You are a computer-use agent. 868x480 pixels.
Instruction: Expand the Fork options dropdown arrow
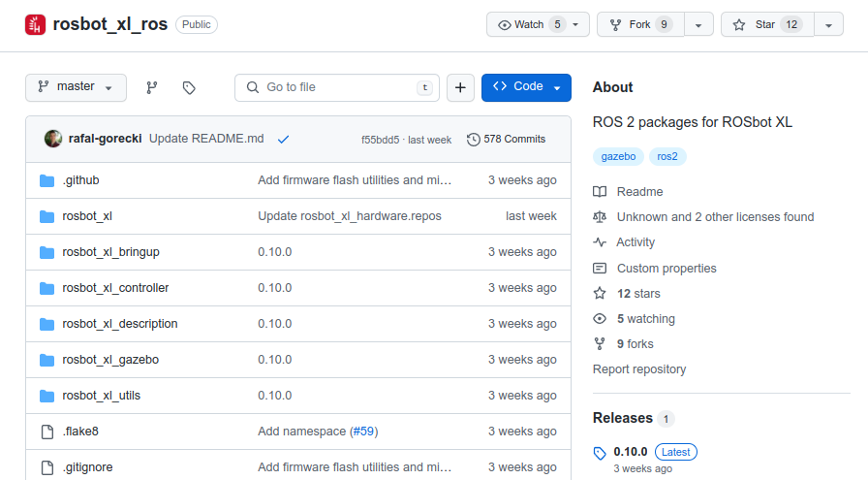pyautogui.click(x=698, y=25)
